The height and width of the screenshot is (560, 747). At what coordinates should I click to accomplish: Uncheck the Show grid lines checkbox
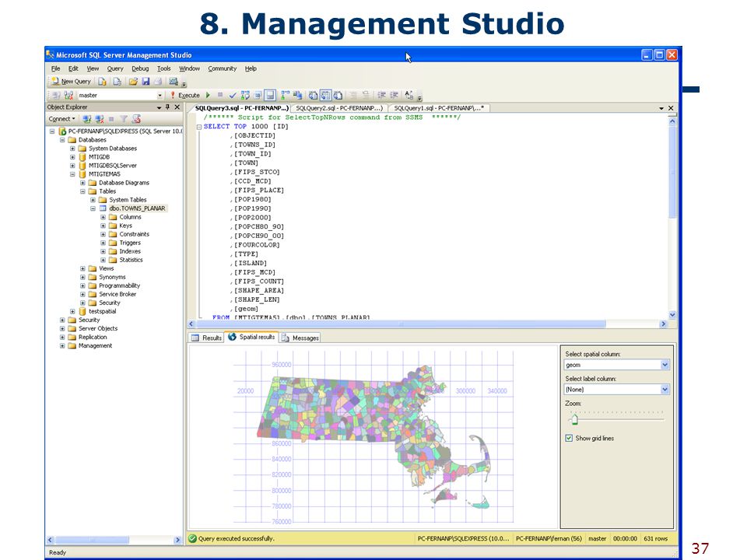click(x=569, y=438)
